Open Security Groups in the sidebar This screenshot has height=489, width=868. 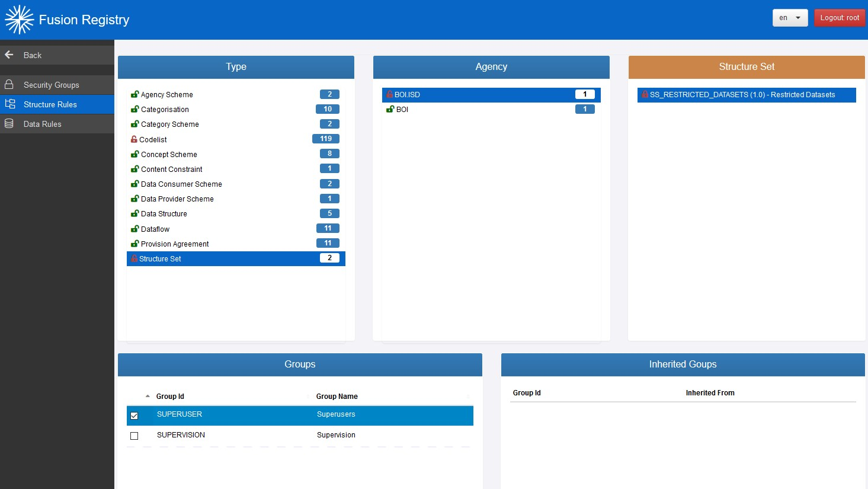click(x=51, y=85)
